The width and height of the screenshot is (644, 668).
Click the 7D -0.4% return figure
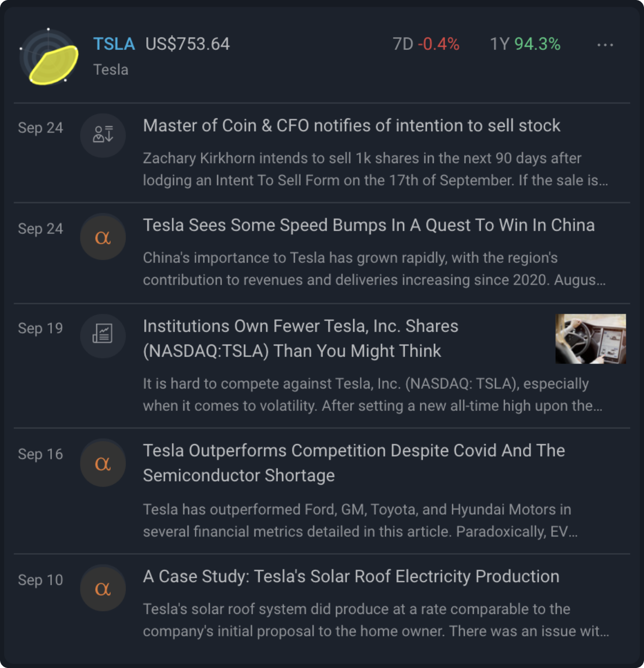[426, 44]
